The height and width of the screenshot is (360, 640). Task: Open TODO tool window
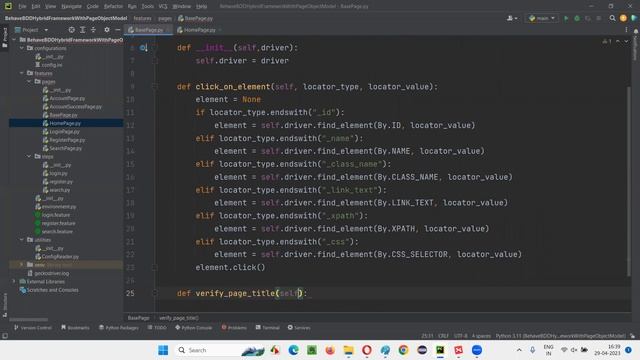[x=157, y=327]
